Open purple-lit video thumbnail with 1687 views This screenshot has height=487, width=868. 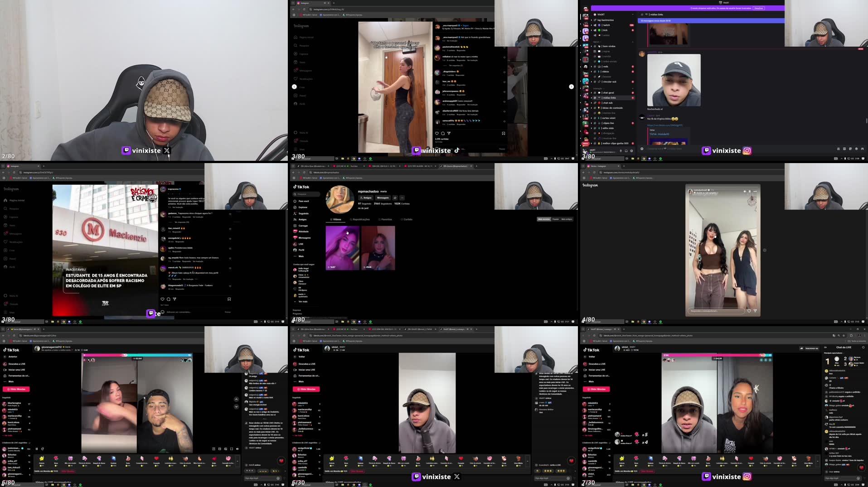coord(342,248)
